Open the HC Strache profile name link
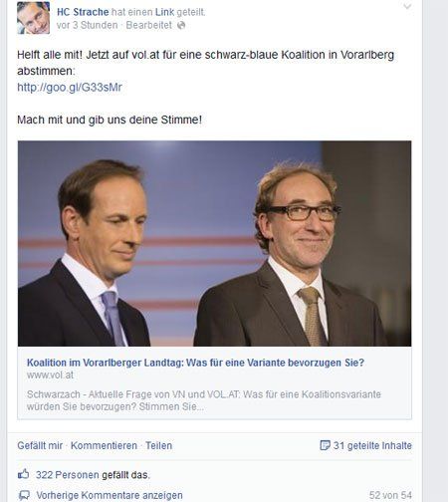Viewport: 448px width, 502px height. (83, 12)
